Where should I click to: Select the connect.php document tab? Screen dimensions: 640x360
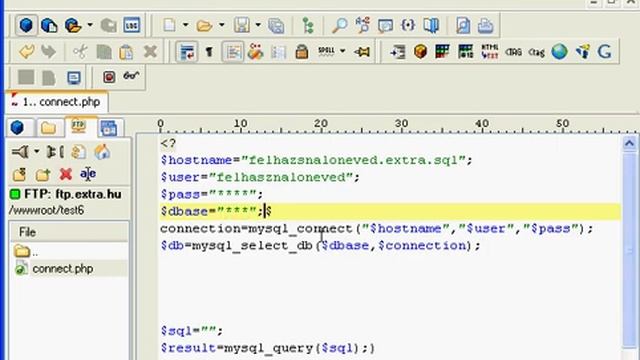point(57,102)
